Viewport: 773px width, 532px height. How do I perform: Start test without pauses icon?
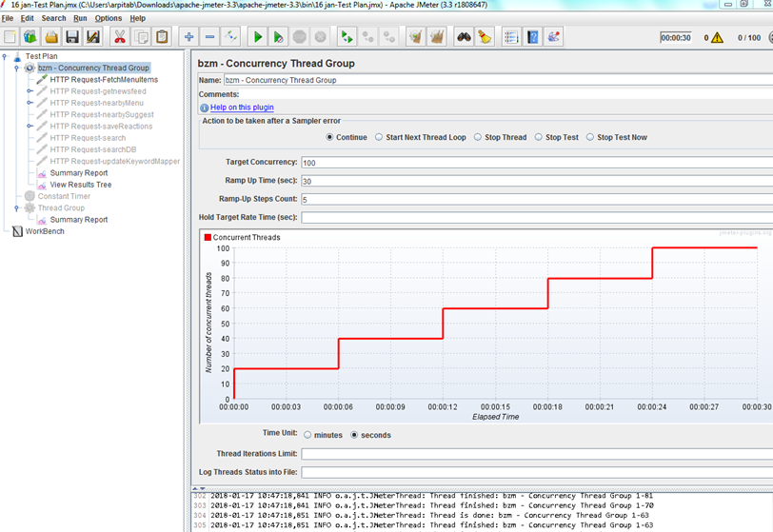coord(278,37)
